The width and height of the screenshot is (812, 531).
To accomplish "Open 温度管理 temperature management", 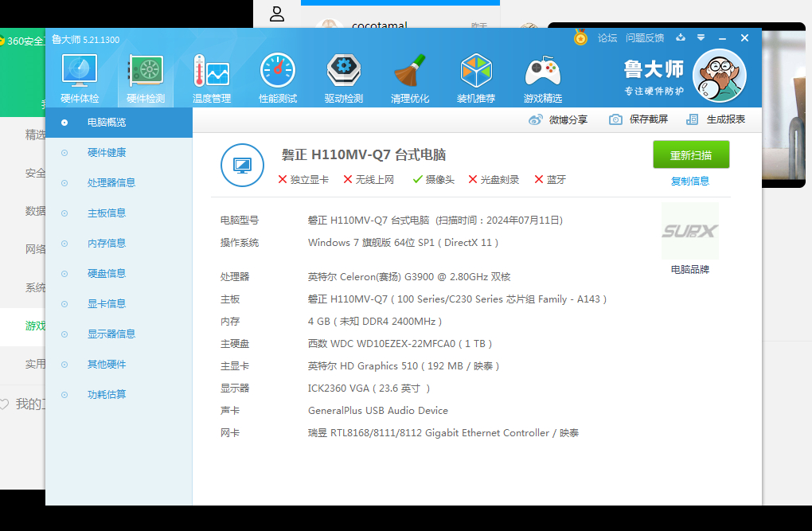I will pyautogui.click(x=211, y=78).
